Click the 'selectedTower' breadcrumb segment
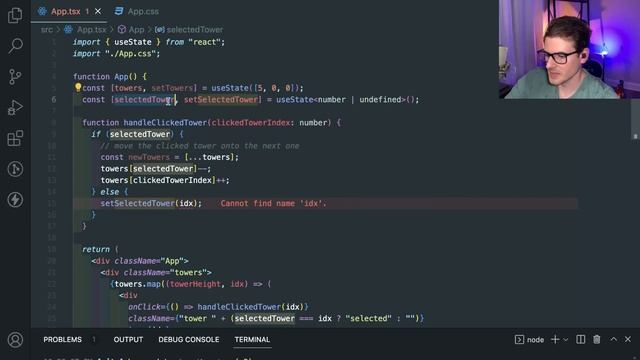The image size is (640, 360). click(x=195, y=30)
